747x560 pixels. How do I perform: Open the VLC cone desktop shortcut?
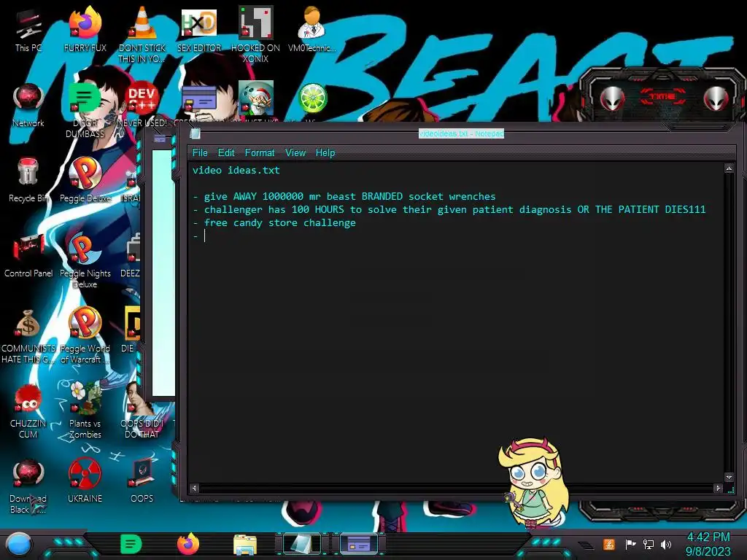point(142,34)
